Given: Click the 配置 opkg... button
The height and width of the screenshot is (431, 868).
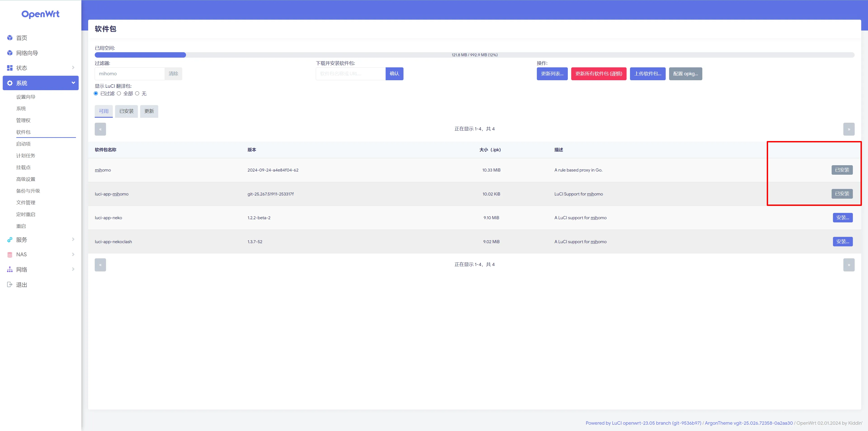Looking at the screenshot, I should pos(685,74).
